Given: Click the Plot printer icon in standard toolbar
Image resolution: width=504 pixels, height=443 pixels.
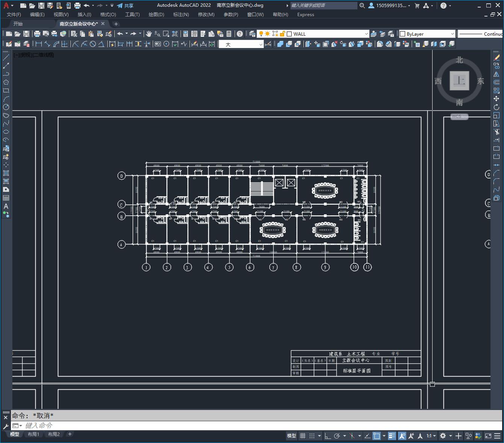Looking at the screenshot, I should pyautogui.click(x=37, y=34).
